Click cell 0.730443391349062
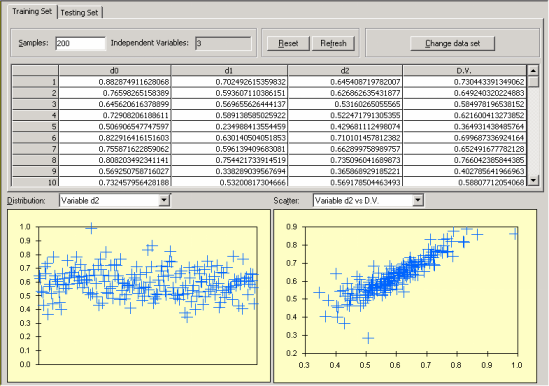This screenshot has width=549, height=386. click(464, 82)
